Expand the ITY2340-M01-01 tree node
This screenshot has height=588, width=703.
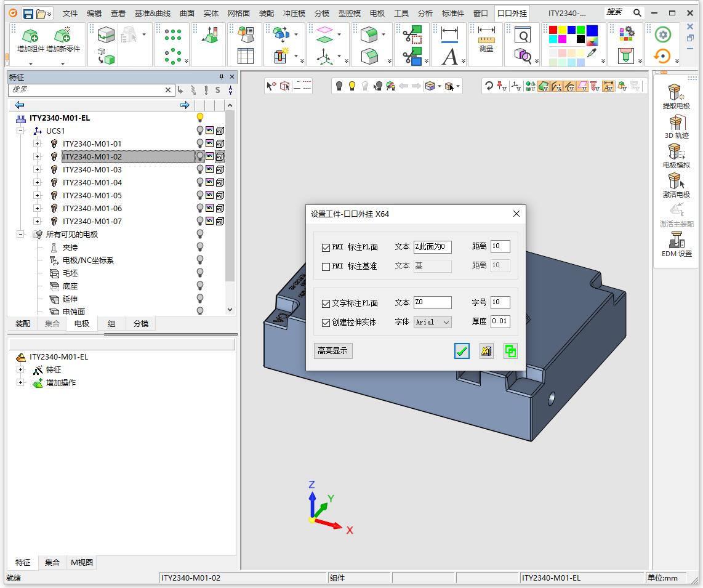37,144
